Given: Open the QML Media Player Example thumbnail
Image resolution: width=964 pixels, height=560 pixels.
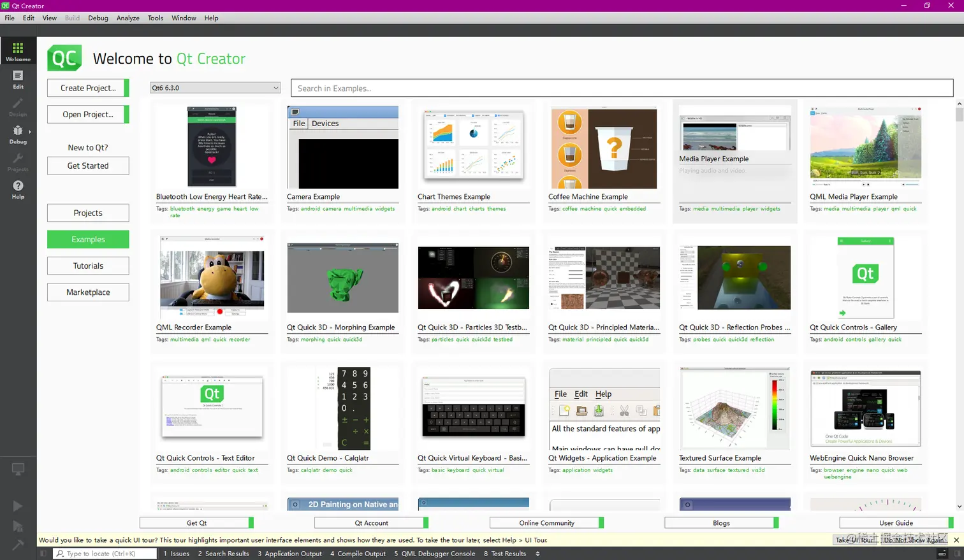Looking at the screenshot, I should (865, 147).
